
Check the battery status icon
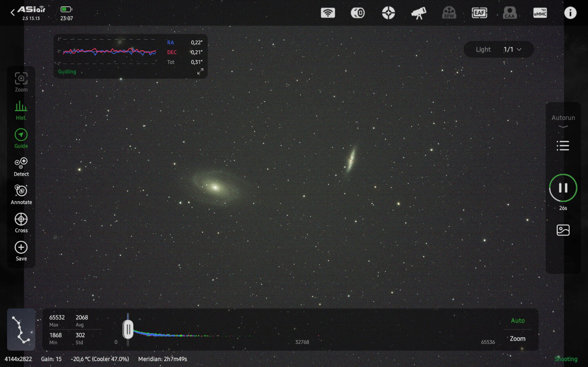[66, 9]
